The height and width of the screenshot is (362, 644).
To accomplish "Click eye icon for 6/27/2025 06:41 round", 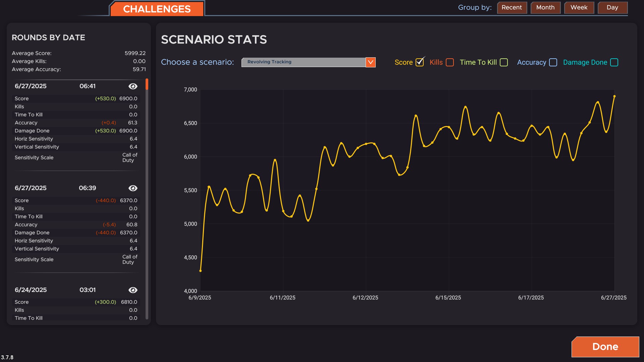I will (133, 86).
